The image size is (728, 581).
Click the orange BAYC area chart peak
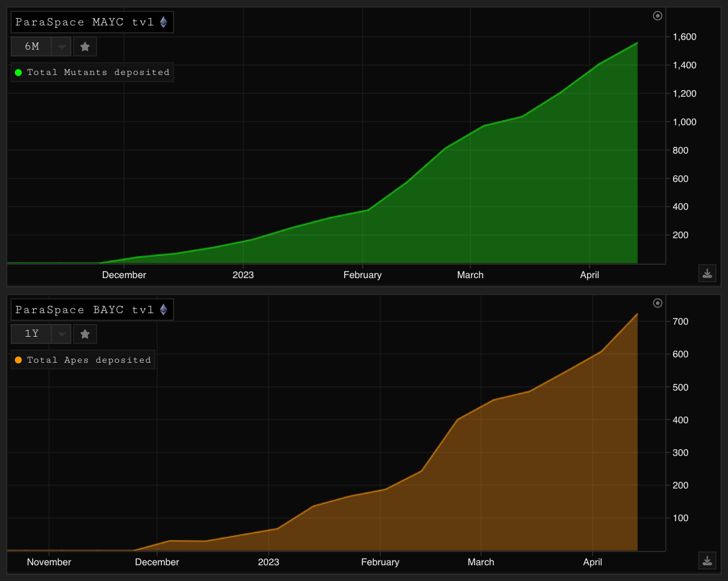point(637,314)
